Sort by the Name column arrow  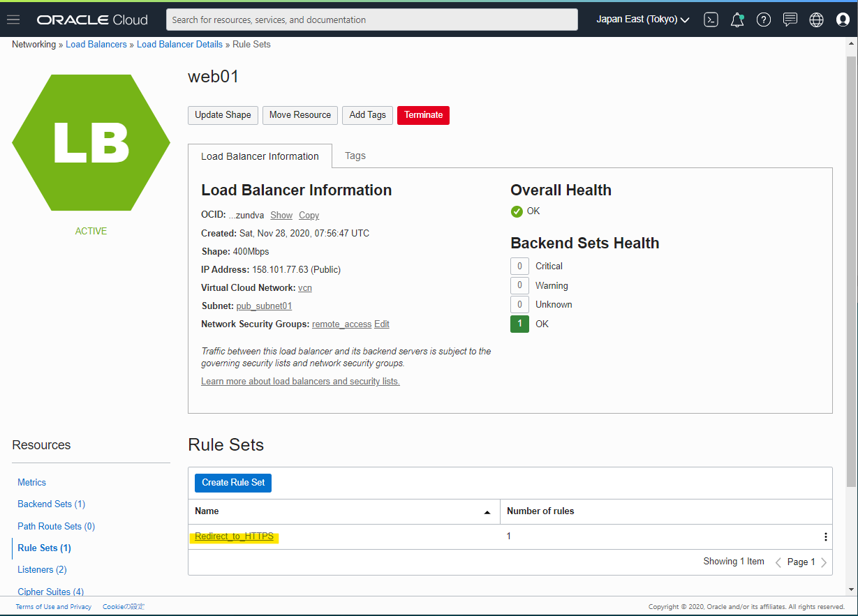487,512
